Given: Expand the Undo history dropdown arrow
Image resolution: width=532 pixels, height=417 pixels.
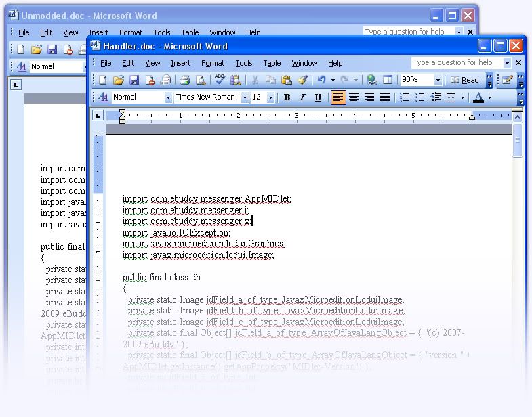Looking at the screenshot, I should pos(333,81).
